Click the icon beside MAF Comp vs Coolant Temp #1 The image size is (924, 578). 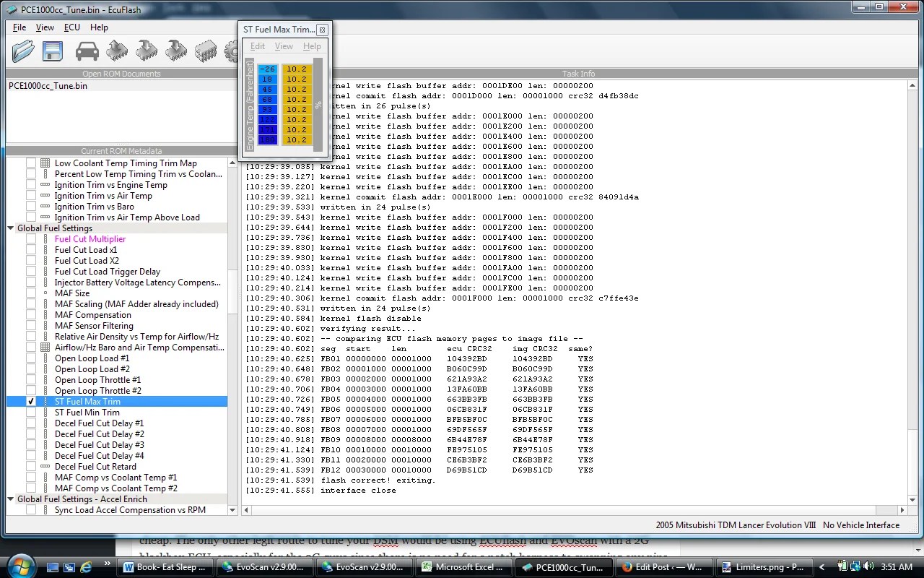45,478
